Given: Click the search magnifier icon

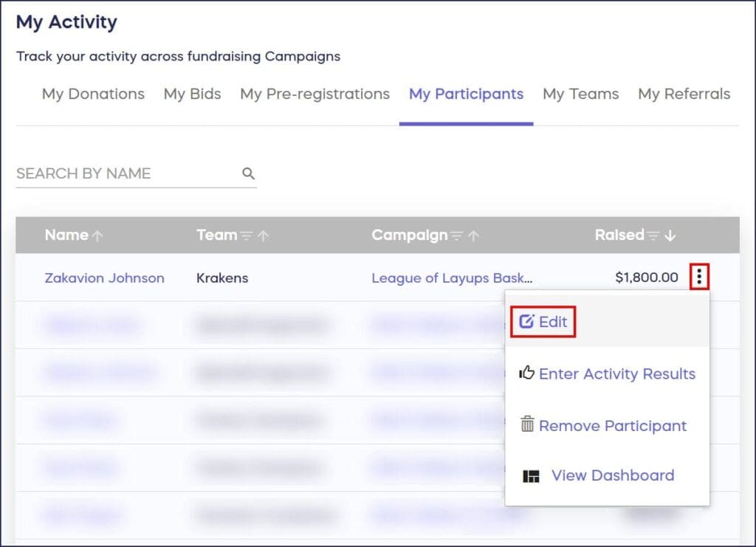Looking at the screenshot, I should point(248,174).
